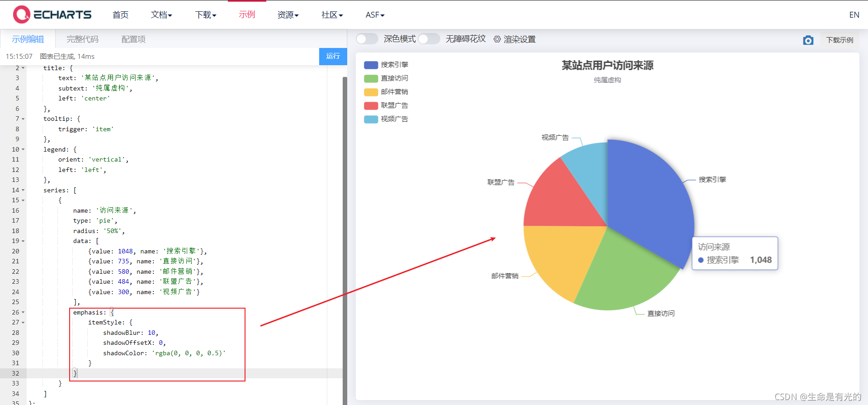868x405 pixels.
Task: Collapse code fold arrow at line 26
Action: [x=23, y=312]
